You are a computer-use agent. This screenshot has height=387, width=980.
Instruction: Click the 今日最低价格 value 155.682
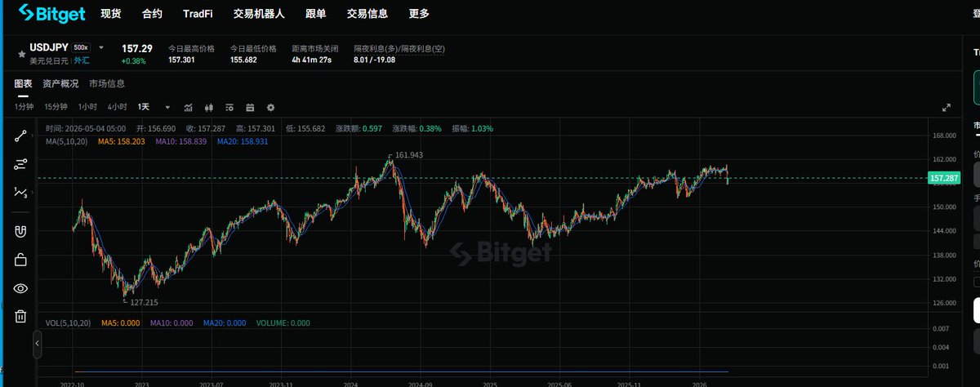pyautogui.click(x=243, y=60)
